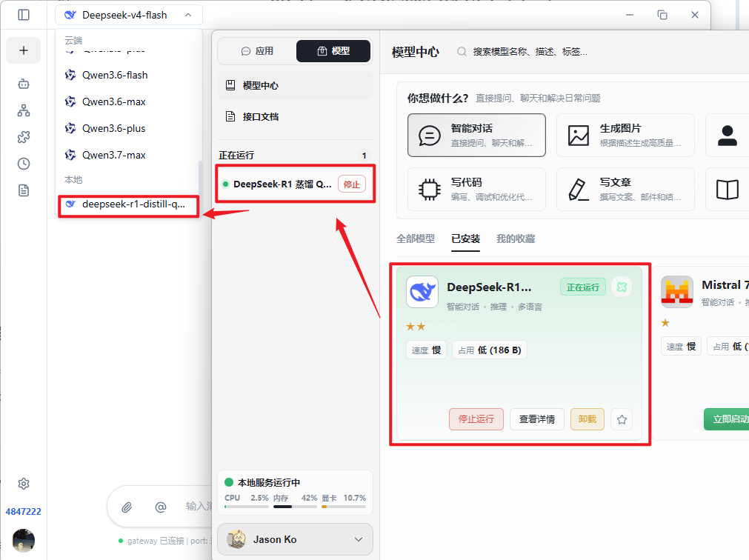Click the Jason Ko avatar image
Image resolution: width=749 pixels, height=560 pixels.
click(x=236, y=539)
